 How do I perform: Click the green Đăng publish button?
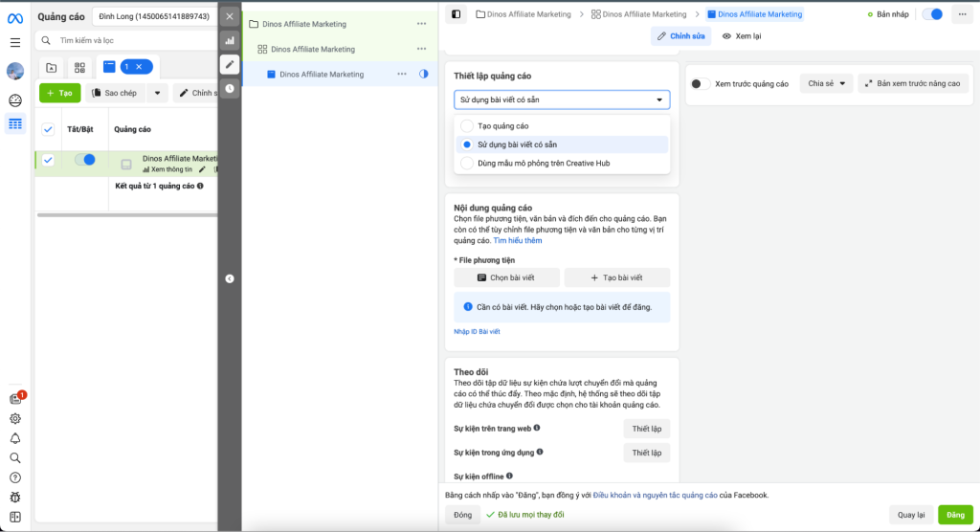955,515
